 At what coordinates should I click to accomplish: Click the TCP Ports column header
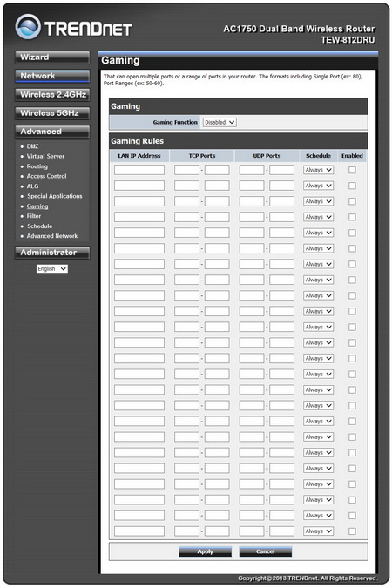point(202,156)
